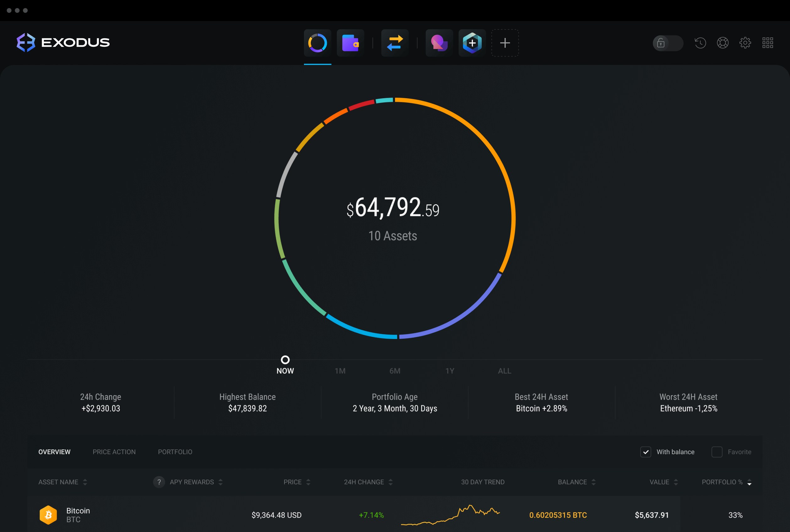The image size is (790, 532).
Task: Open the apps grid icon top-right
Action: [767, 41]
